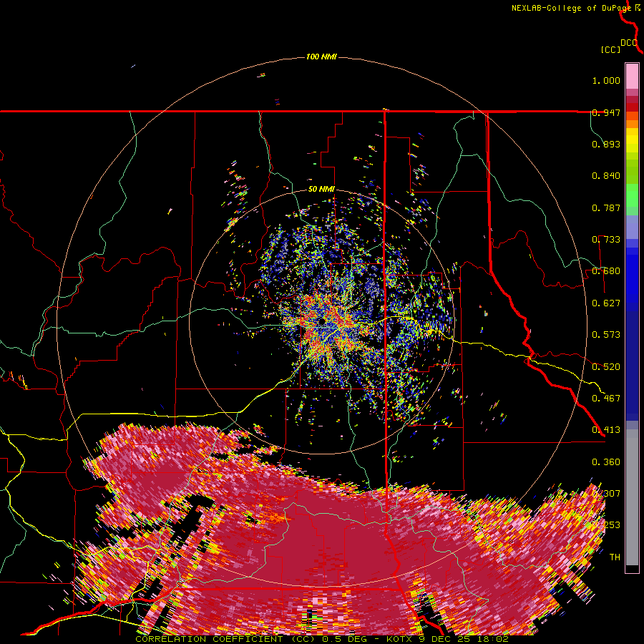Click the 100 NMI range ring label

(x=321, y=57)
